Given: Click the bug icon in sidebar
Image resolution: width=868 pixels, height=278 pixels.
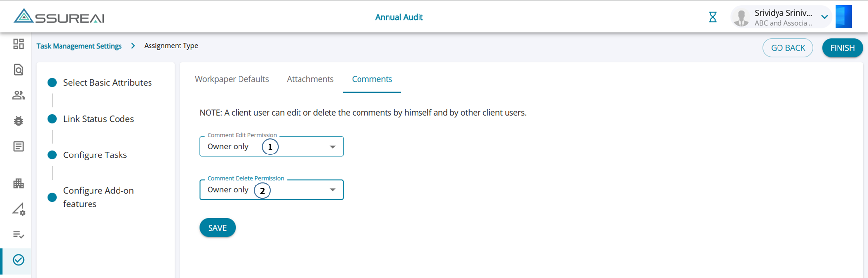Looking at the screenshot, I should coord(18,121).
